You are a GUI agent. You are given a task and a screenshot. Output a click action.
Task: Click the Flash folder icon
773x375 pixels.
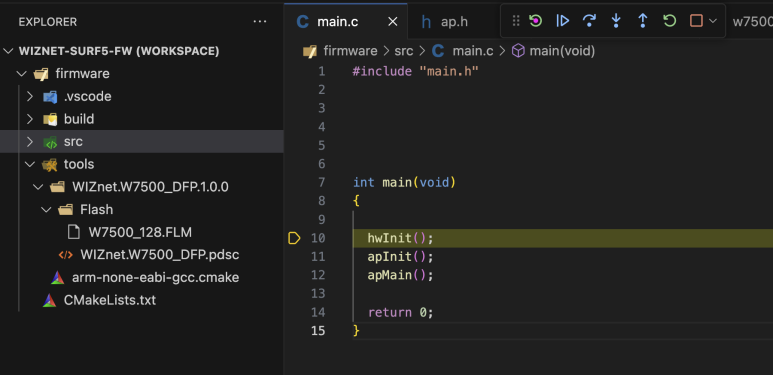(x=66, y=210)
